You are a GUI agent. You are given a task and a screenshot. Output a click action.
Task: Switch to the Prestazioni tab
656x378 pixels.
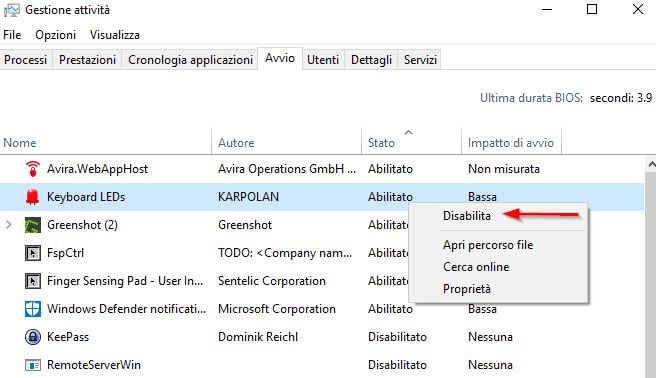coord(87,60)
